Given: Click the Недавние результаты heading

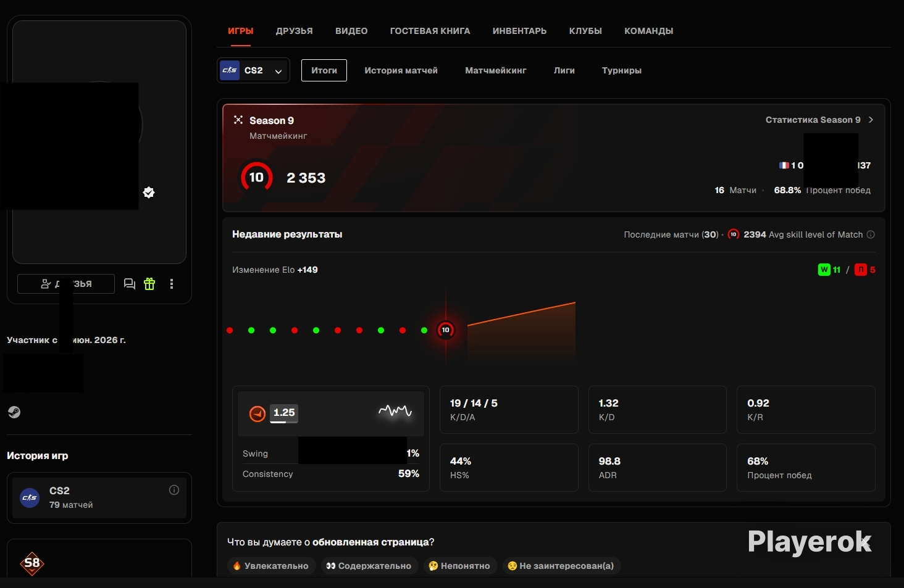Looking at the screenshot, I should [287, 234].
